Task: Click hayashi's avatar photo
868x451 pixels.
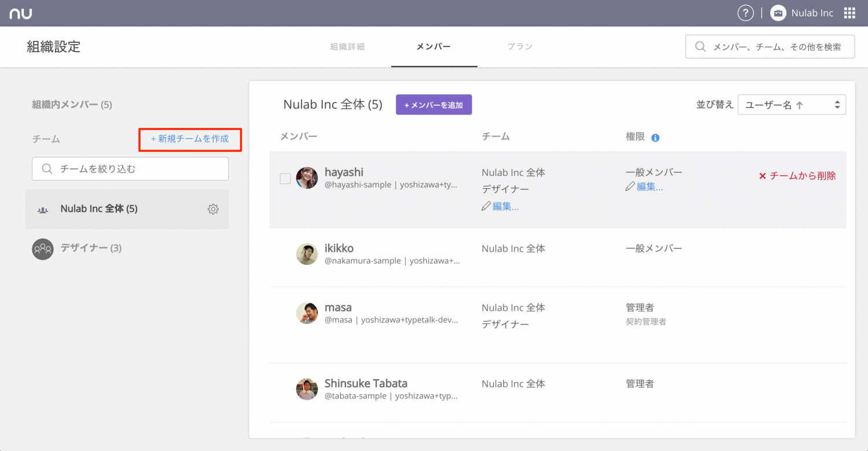Action: [x=307, y=178]
